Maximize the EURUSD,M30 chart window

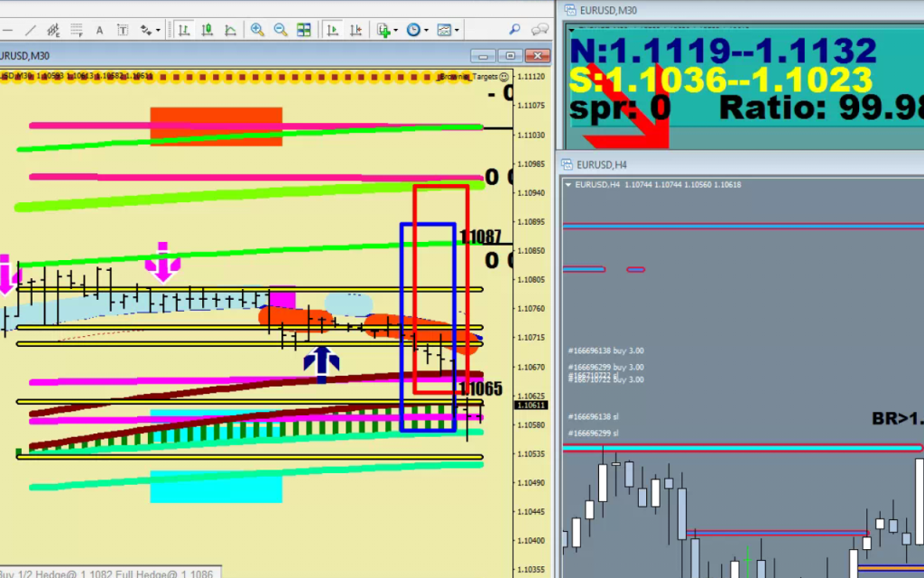[x=511, y=56]
